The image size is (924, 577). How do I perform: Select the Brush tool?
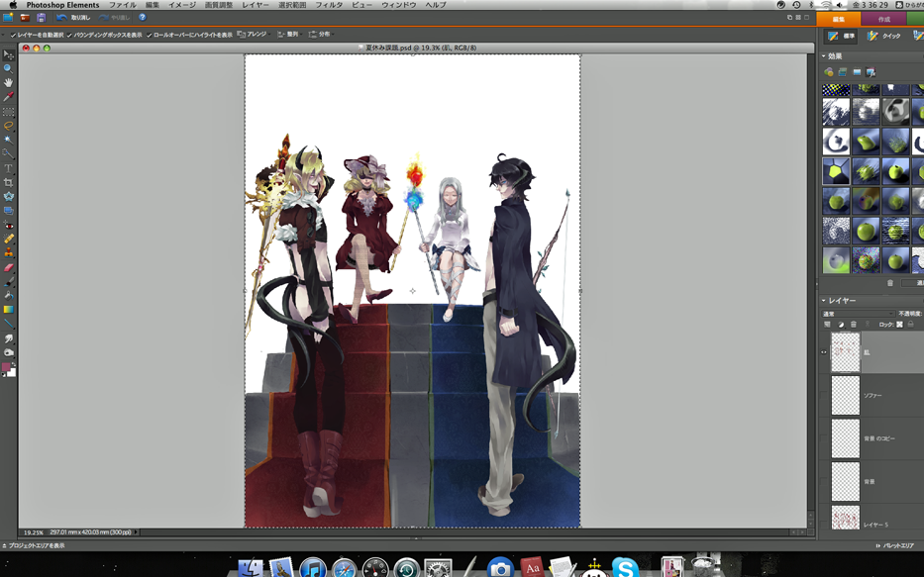pyautogui.click(x=8, y=281)
